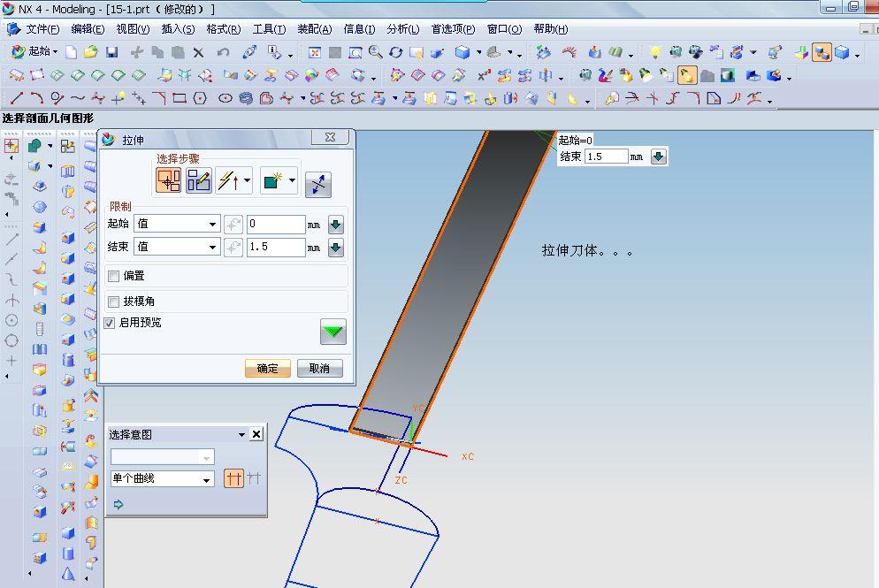Toggle the highlighted cubes icon in top toolbar
The width and height of the screenshot is (879, 588).
tap(822, 53)
